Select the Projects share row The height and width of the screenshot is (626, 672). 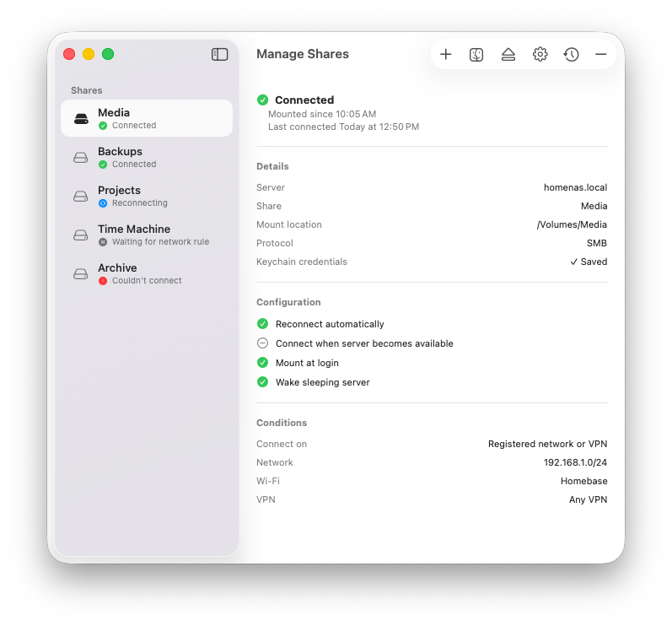(147, 196)
